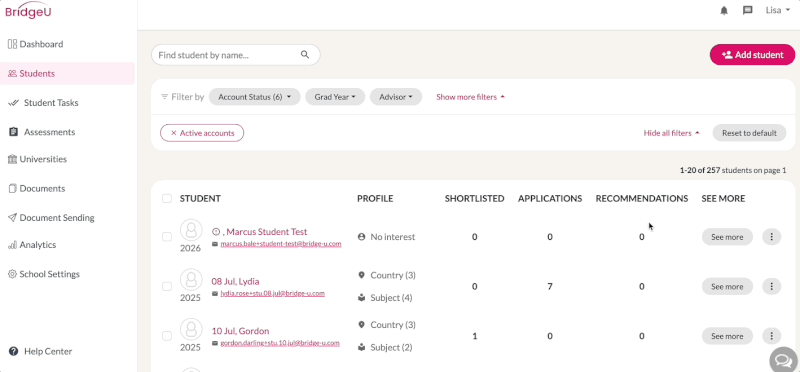Check the box for Marcus Student Test
This screenshot has width=800, height=372.
click(x=167, y=237)
